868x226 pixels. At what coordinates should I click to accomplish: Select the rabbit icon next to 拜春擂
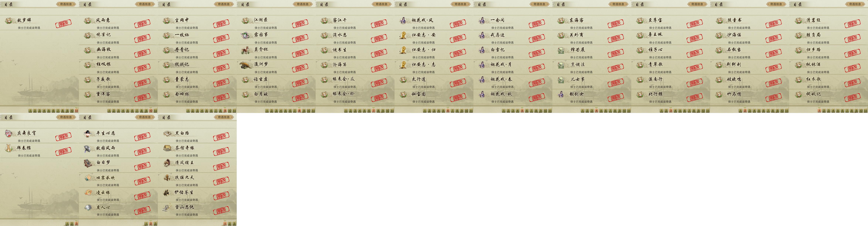click(x=9, y=148)
